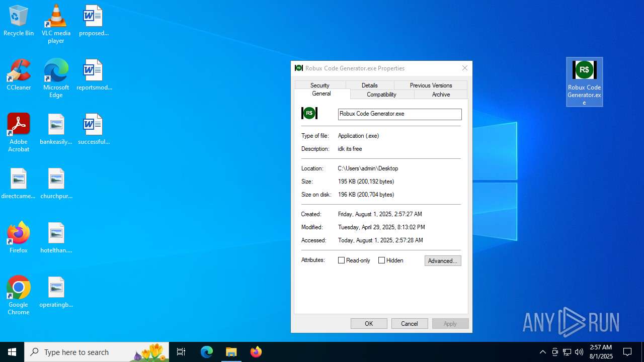The image size is (644, 362).
Task: Select the Firefox desktop shortcut
Action: click(19, 238)
